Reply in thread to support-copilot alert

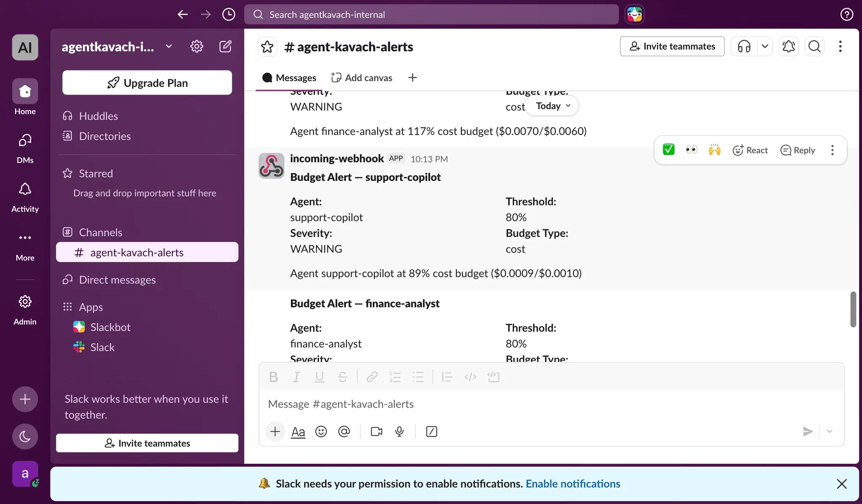click(798, 150)
